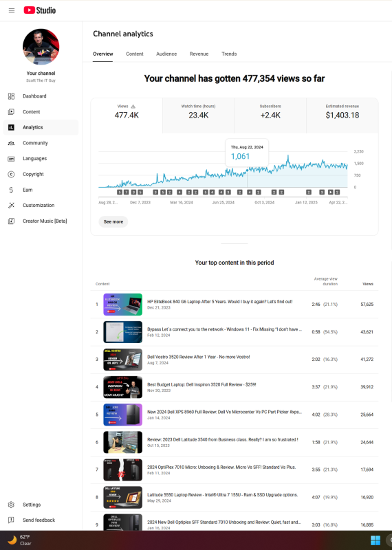Click the Earn dollar-sign icon
This screenshot has width=392, height=550.
tap(11, 190)
